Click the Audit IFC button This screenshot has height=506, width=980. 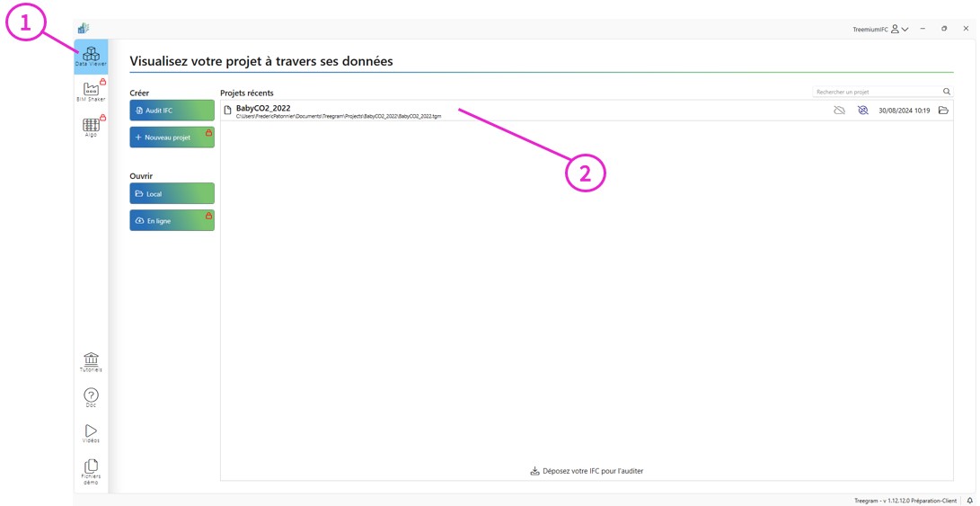172,111
